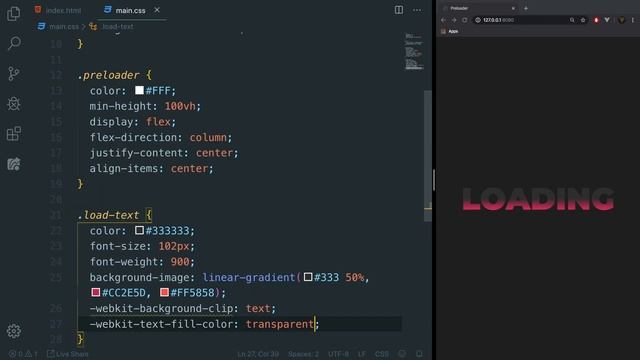640x360 pixels.
Task: Change file encoding UTF-8
Action: (338, 354)
